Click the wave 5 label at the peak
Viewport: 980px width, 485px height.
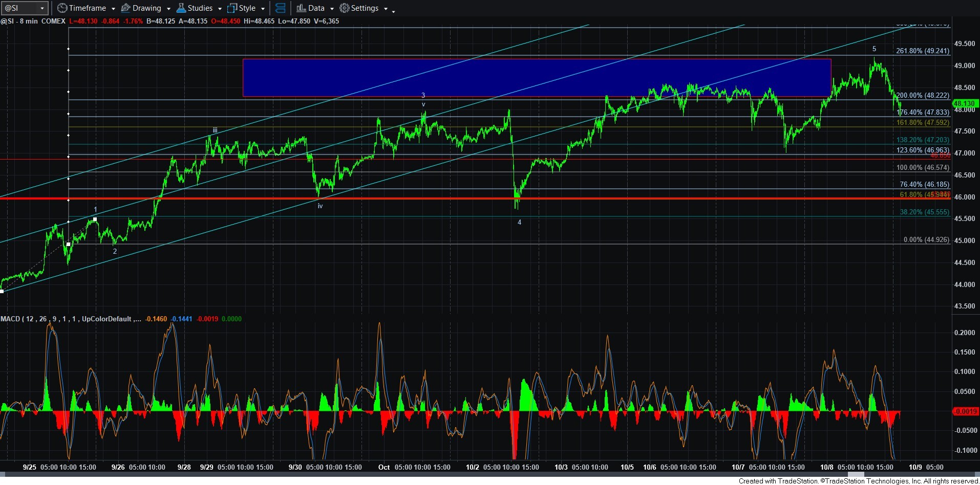[874, 49]
